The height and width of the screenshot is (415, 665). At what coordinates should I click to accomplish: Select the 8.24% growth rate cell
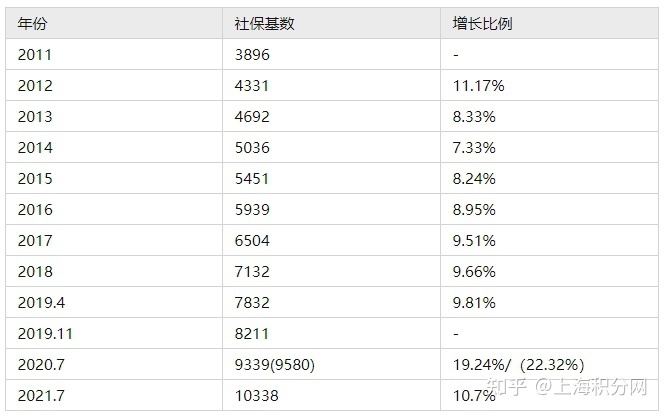(x=550, y=178)
